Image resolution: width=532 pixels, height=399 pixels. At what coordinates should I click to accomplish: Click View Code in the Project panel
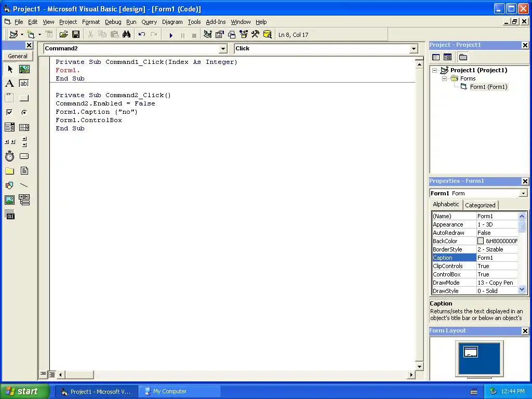coord(436,57)
